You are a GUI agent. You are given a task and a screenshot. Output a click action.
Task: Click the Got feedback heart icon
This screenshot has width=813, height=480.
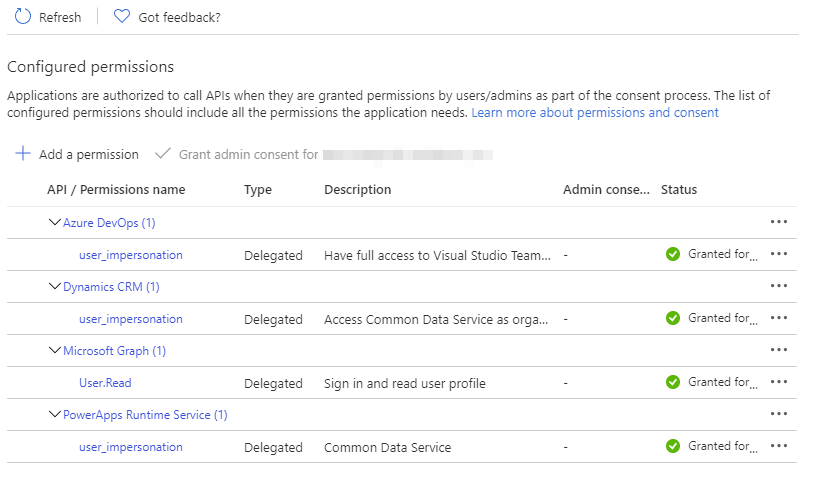(x=122, y=17)
